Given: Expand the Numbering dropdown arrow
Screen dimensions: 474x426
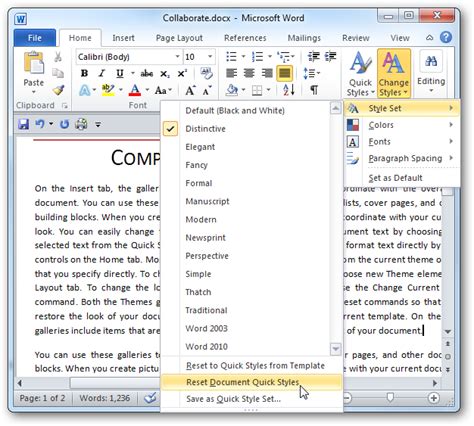Looking at the screenshot, I should pyautogui.click(x=270, y=57).
